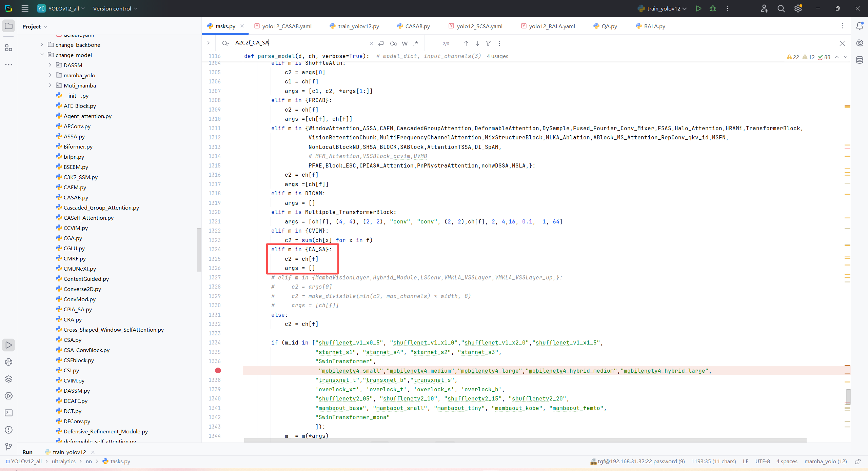Run the train_yolov12 configuration
This screenshot has height=471, width=868.
698,8
